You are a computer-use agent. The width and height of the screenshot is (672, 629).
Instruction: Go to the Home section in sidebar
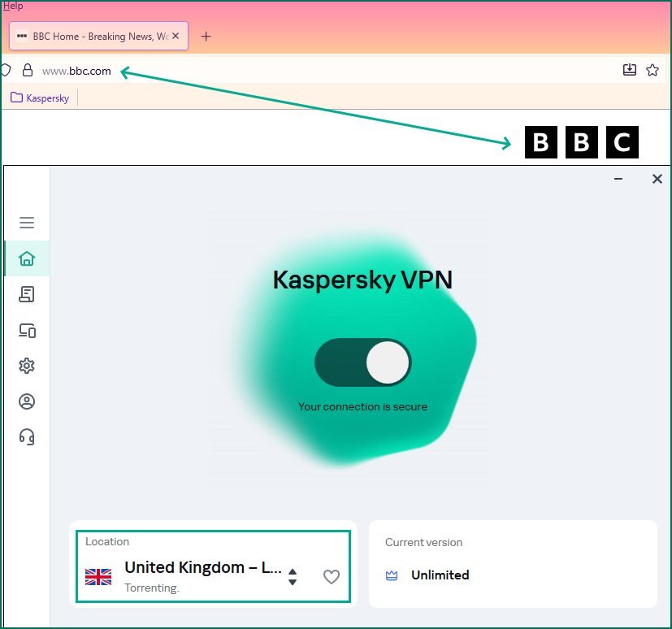point(27,258)
